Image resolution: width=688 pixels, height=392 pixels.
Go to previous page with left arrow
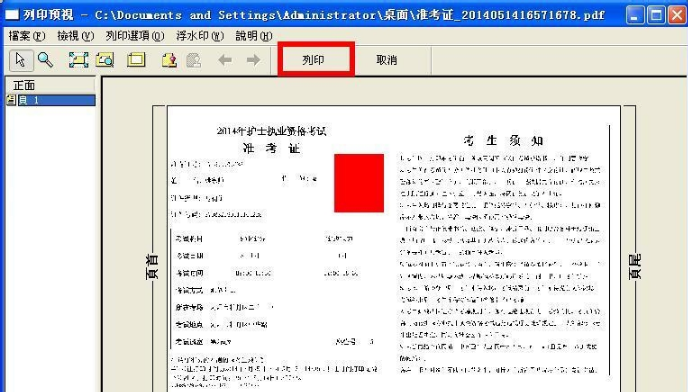(x=225, y=60)
